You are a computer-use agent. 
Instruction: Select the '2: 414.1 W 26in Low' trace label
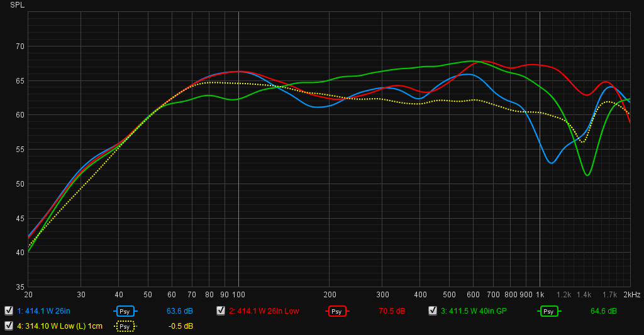(x=264, y=311)
